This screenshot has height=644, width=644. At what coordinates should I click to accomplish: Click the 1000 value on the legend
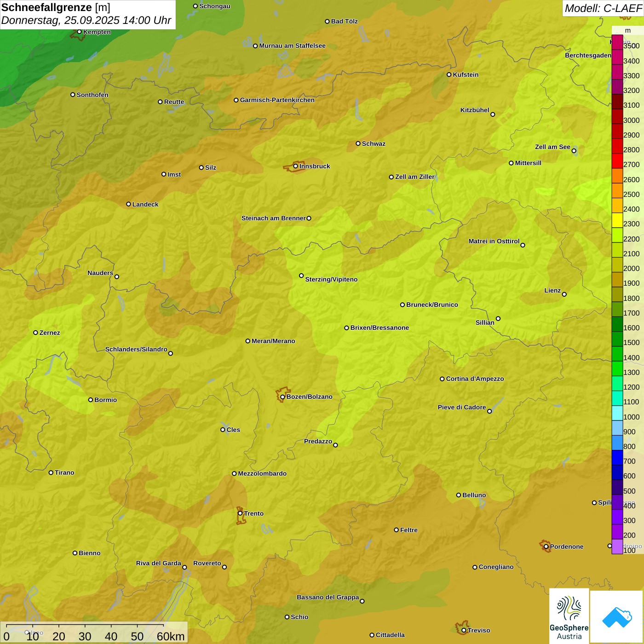coord(631,417)
